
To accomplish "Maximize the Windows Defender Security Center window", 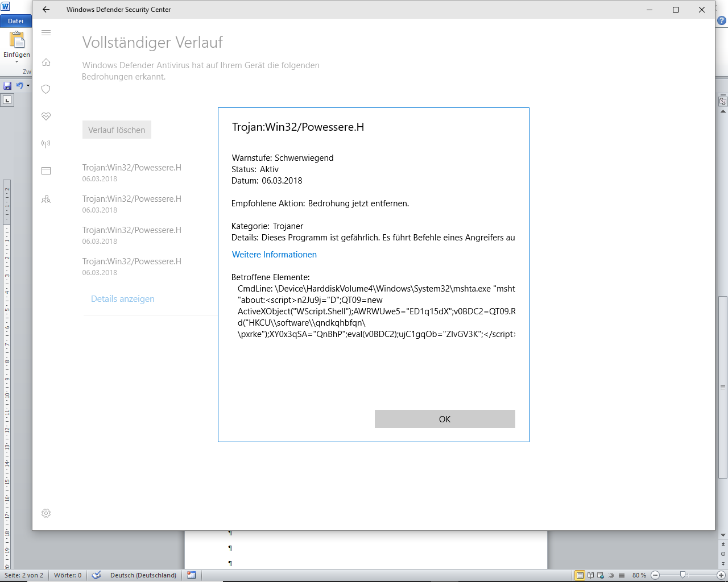I will point(676,10).
